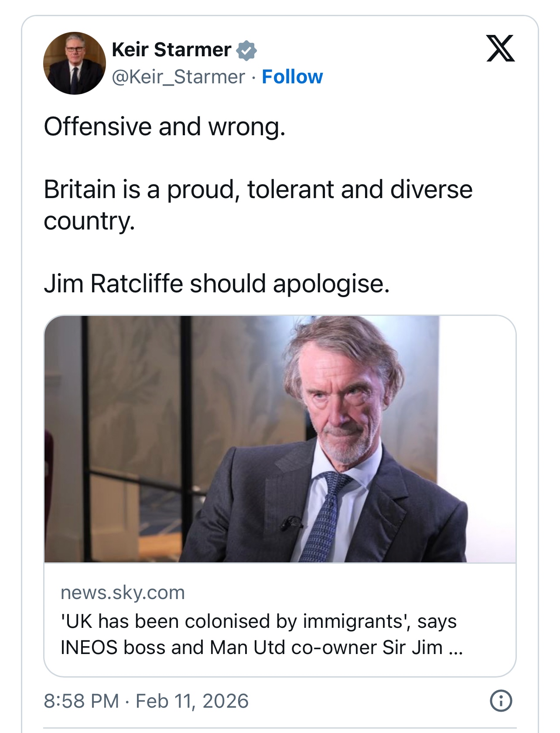560x733 pixels.
Task: Click the man's patterned tie in the photo
Action: pos(323,515)
